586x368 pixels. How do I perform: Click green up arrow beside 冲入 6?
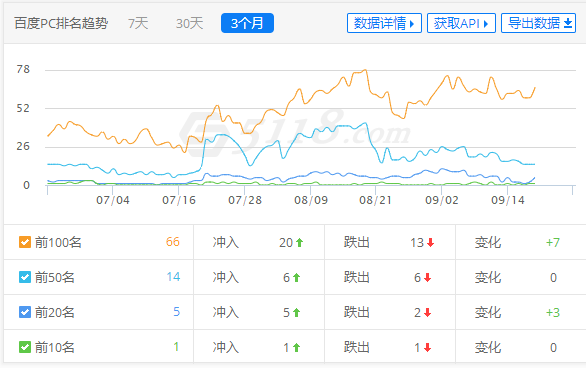(x=296, y=278)
